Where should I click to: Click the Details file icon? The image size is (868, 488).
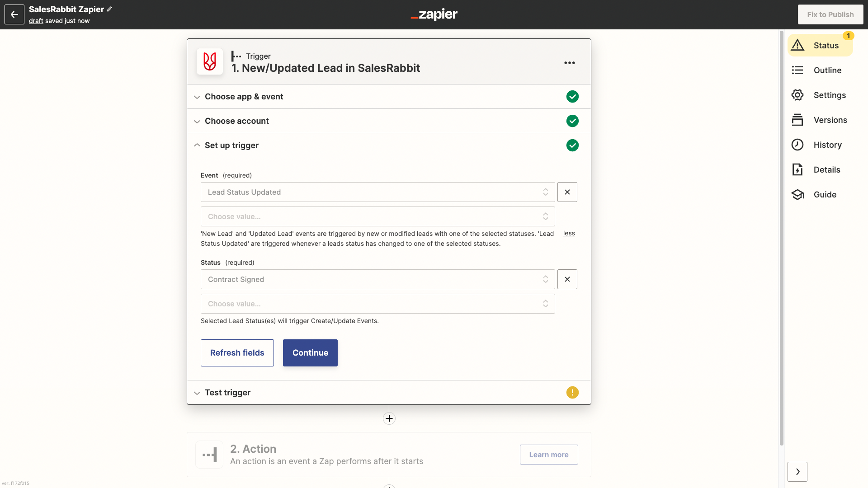[797, 169]
